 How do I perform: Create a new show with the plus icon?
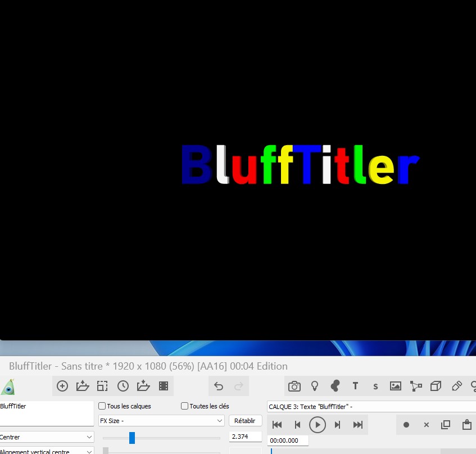point(62,386)
